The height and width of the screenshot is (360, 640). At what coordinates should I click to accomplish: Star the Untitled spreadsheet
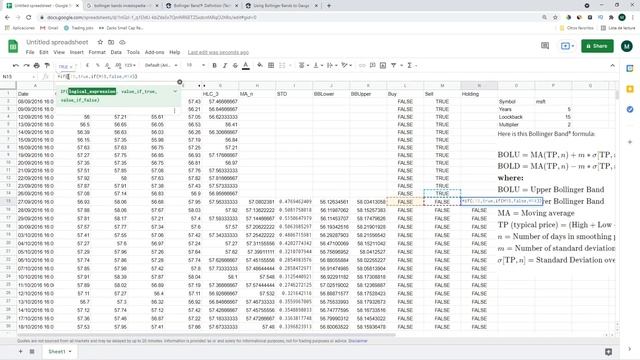100,42
